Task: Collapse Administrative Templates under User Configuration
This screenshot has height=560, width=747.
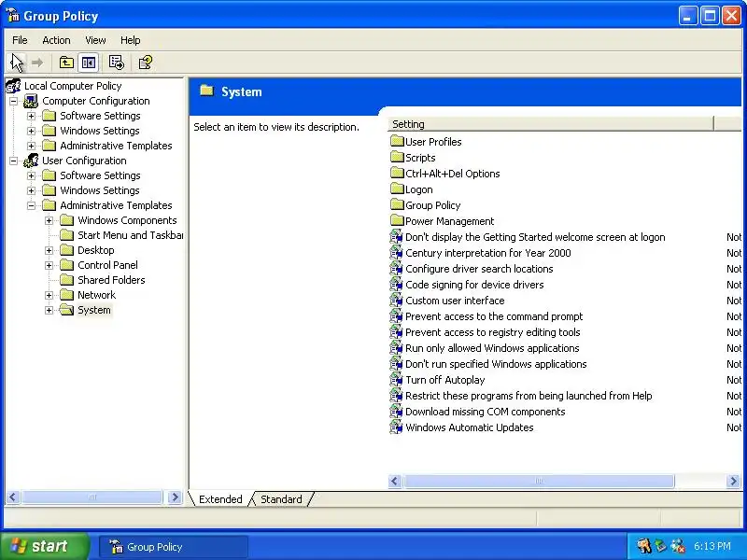Action: pos(31,205)
